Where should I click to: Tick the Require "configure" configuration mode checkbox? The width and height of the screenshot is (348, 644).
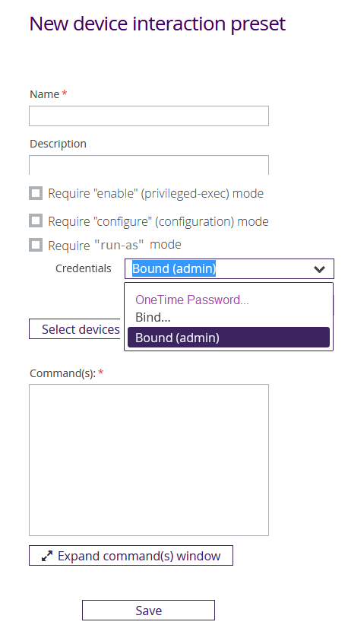tap(36, 220)
